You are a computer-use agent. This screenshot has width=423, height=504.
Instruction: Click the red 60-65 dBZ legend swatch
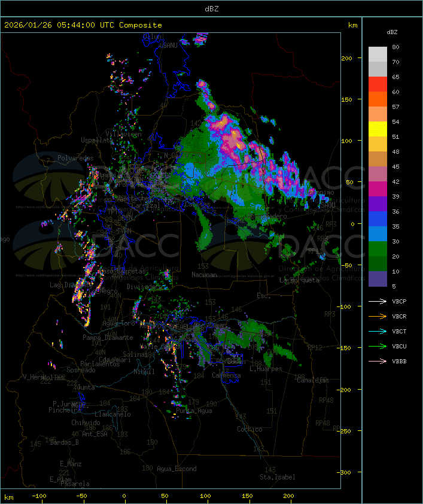point(378,84)
